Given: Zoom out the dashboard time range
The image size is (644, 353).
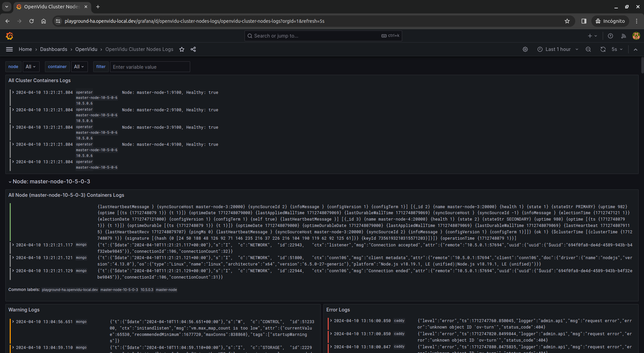Looking at the screenshot, I should click(588, 49).
